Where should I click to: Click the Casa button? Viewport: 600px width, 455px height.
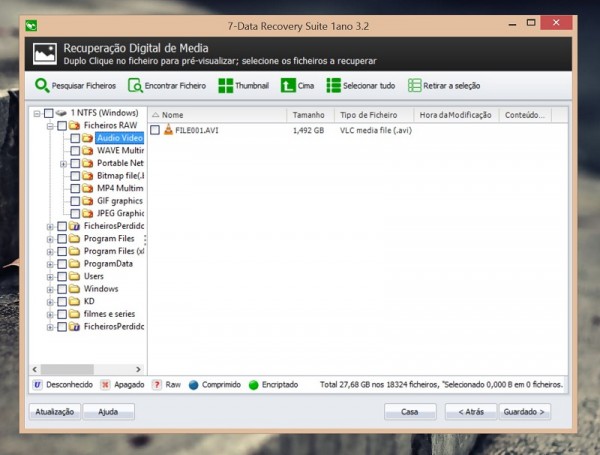[x=410, y=412]
